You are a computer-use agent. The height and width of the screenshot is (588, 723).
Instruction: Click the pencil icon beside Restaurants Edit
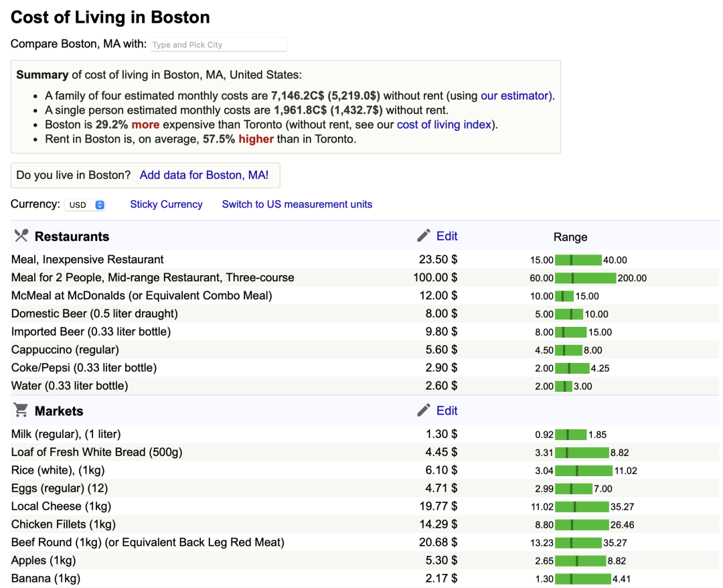424,236
